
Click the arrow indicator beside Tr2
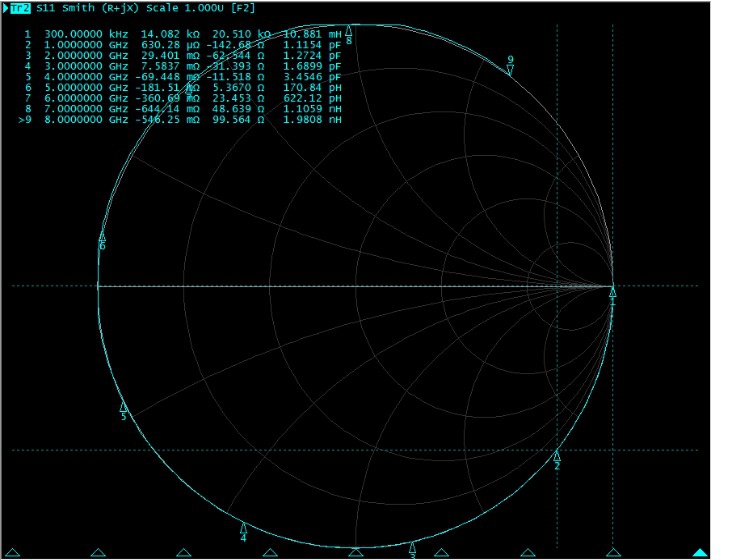(5, 8)
